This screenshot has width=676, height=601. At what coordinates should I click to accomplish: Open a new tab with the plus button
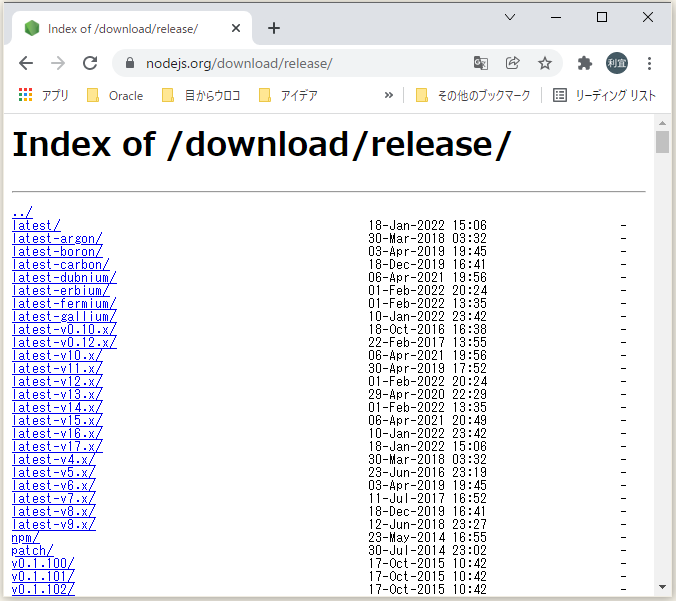pyautogui.click(x=274, y=28)
